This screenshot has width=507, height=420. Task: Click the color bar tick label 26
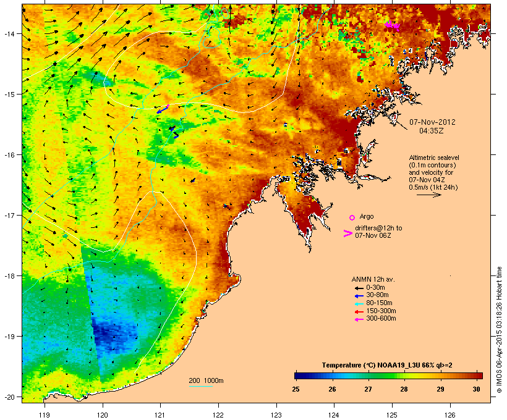[332, 389]
